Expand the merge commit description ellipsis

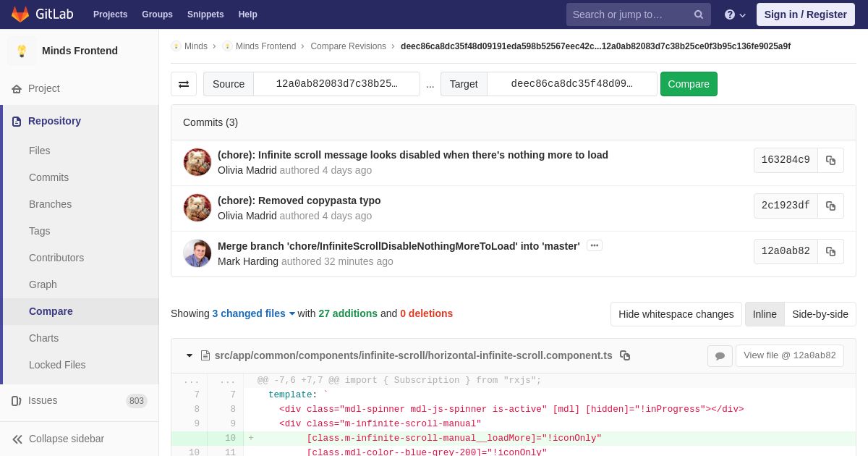point(595,246)
